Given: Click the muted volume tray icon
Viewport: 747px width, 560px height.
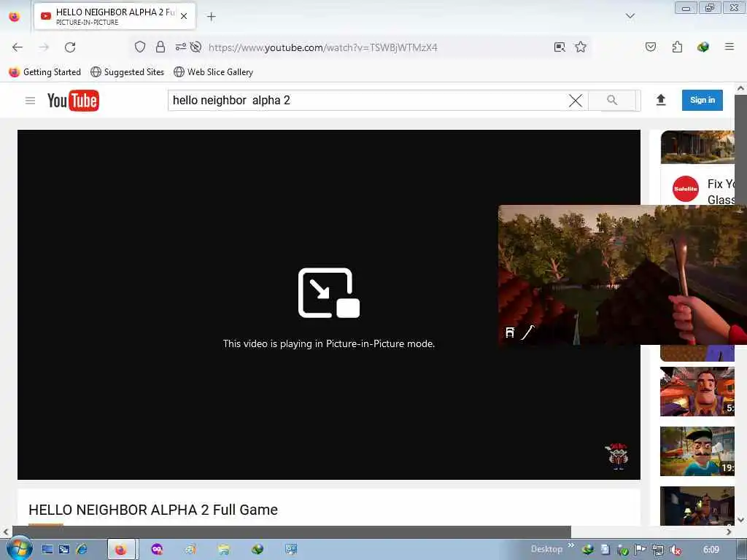Looking at the screenshot, I should coord(675,550).
